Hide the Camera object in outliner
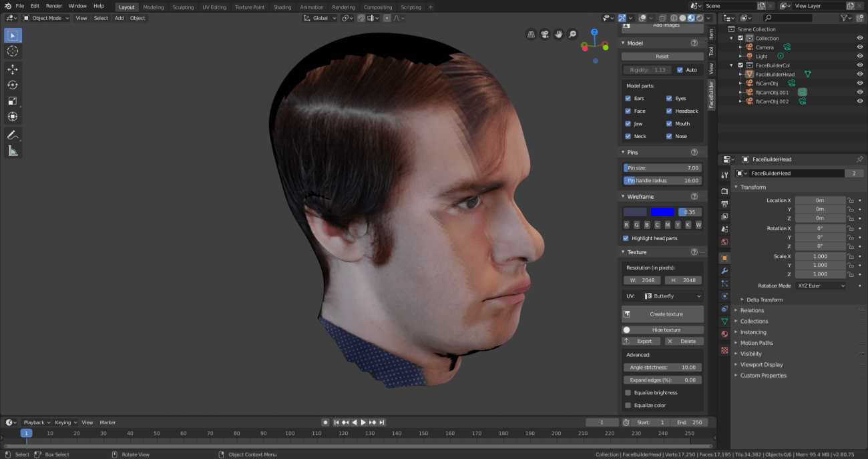The image size is (868, 459). point(859,47)
